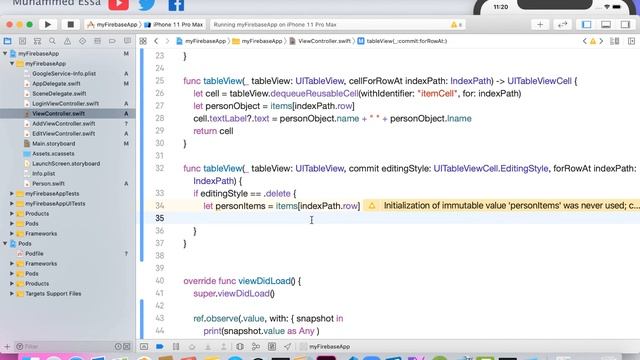Switch to the Find navigator tab
The height and width of the screenshot is (360, 640).
(x=52, y=41)
